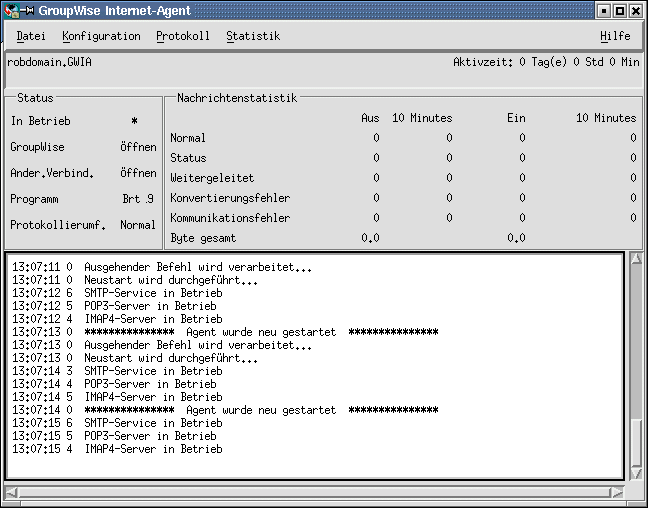
Task: Click the window menu icon in title bar
Action: (x=10, y=10)
